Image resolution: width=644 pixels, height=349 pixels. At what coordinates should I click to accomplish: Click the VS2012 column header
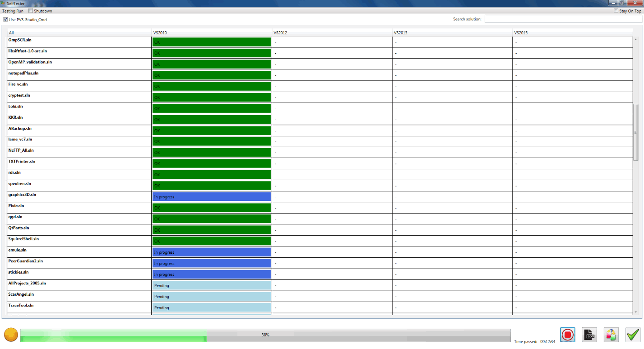(x=332, y=33)
